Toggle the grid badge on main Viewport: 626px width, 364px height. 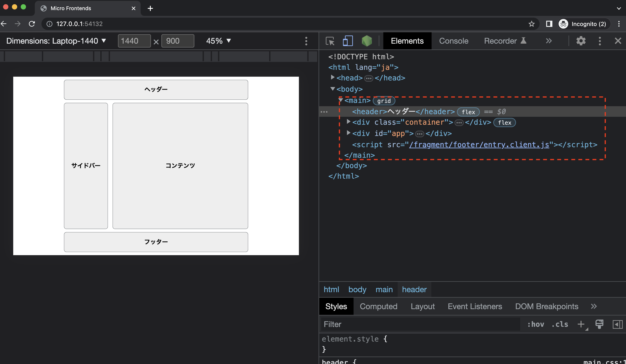[384, 101]
